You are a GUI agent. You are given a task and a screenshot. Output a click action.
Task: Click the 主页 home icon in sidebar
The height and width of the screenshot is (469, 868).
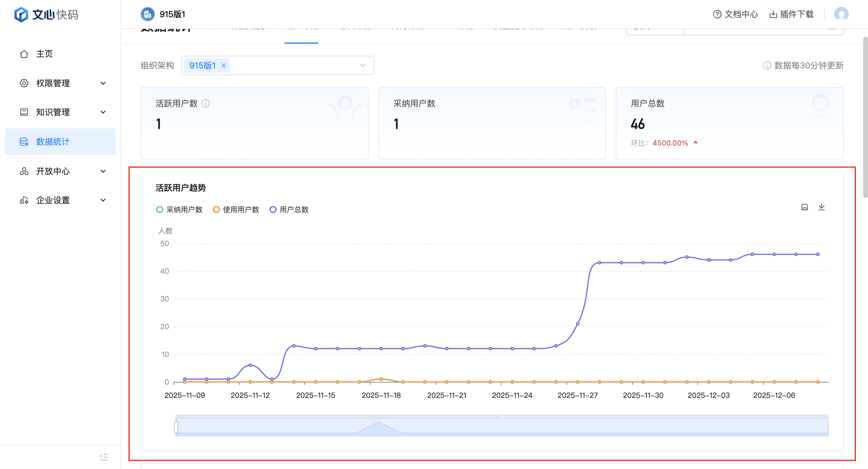[24, 54]
